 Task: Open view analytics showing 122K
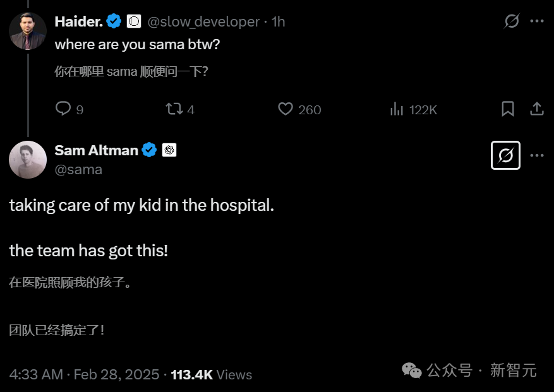click(397, 109)
